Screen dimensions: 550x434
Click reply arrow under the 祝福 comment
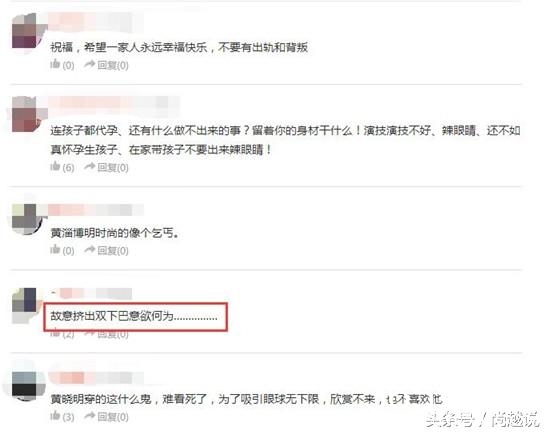[90, 64]
